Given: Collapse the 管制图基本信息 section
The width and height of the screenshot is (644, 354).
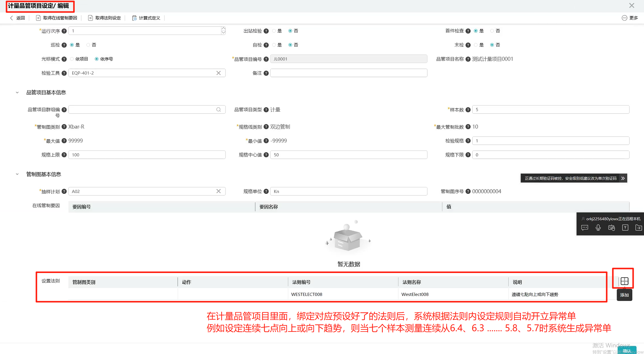Looking at the screenshot, I should 17,174.
